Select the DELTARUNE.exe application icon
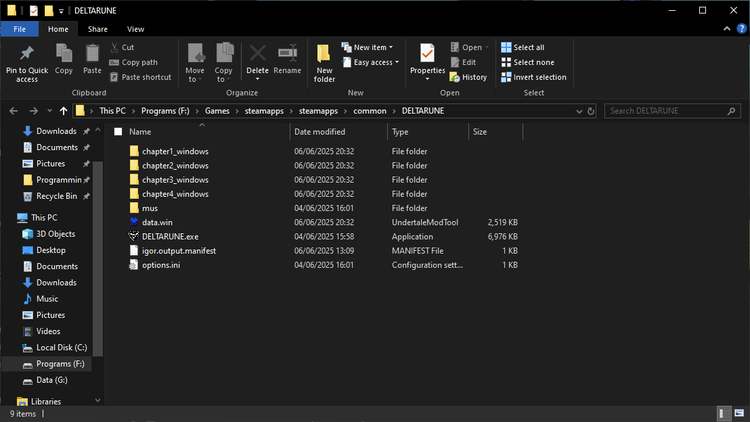This screenshot has width=750, height=422. click(133, 236)
